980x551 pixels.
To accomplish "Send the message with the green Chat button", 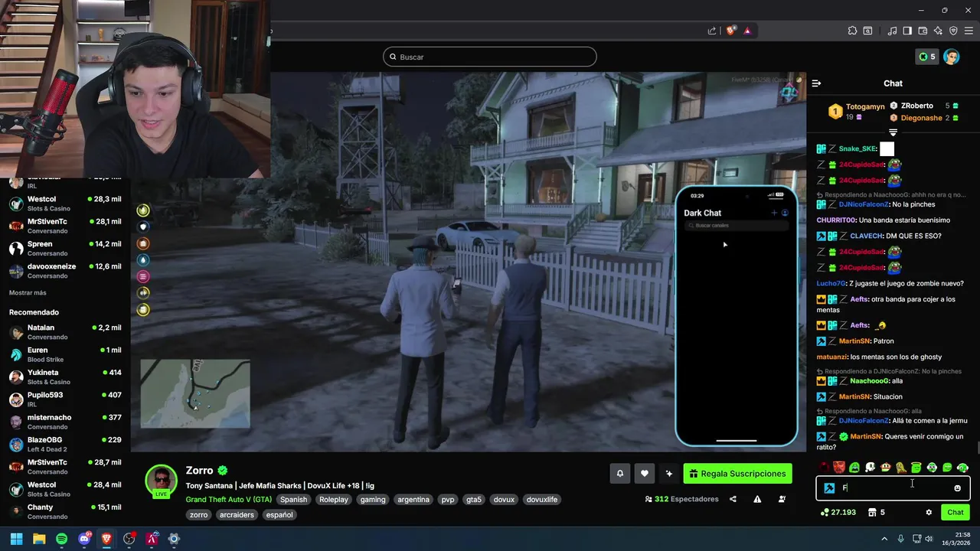I will tap(955, 512).
